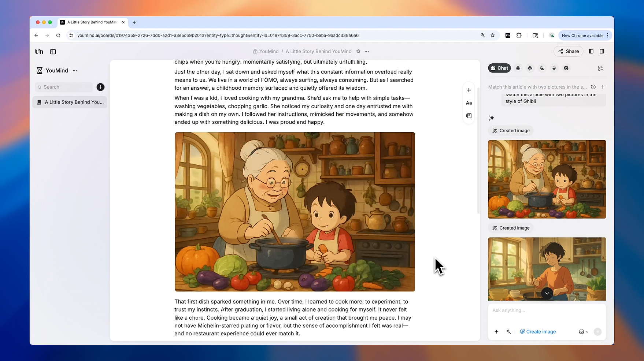Viewport: 644px width, 361px height.
Task: Click the user message 'style of Ghibli' bubble
Action: 553,99
